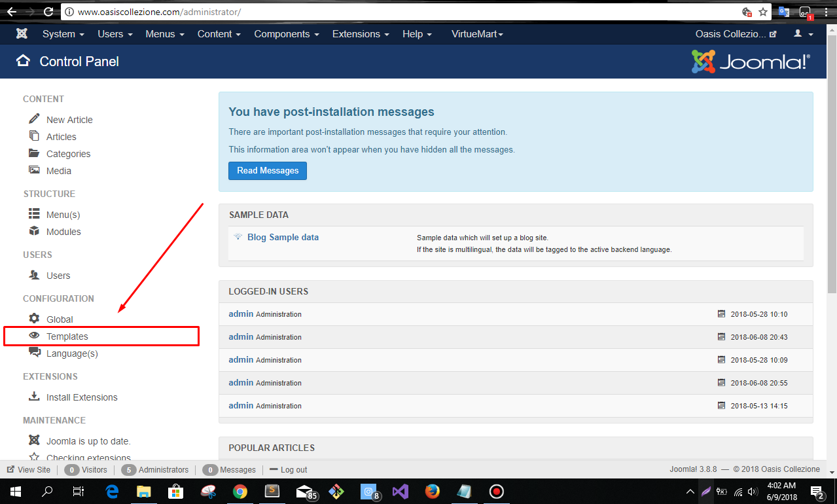Viewport: 837px width, 504px height.
Task: Click the Install Extensions download icon
Action: [34, 397]
